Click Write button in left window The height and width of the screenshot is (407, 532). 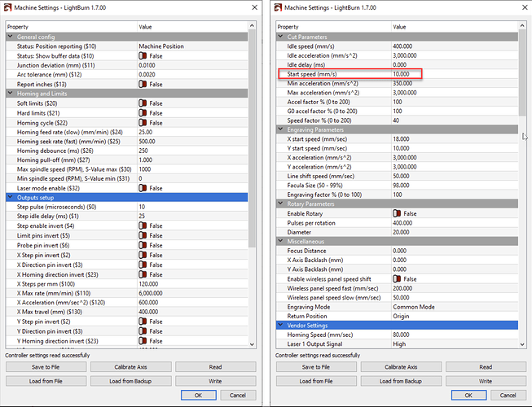(x=215, y=381)
